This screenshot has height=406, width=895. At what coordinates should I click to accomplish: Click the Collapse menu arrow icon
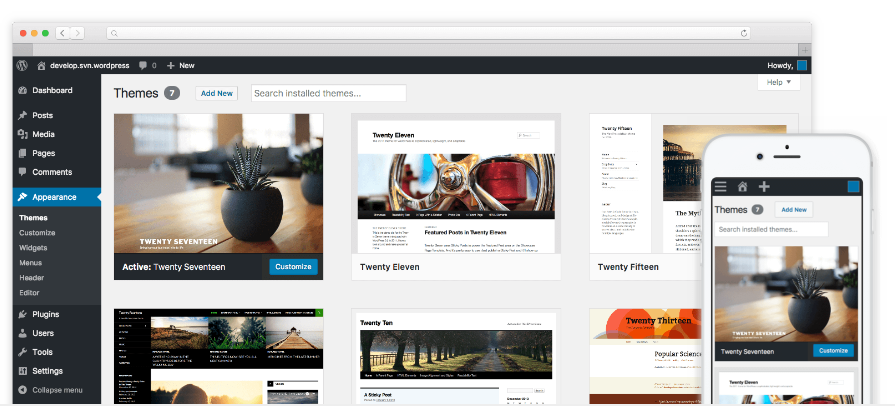(x=23, y=390)
